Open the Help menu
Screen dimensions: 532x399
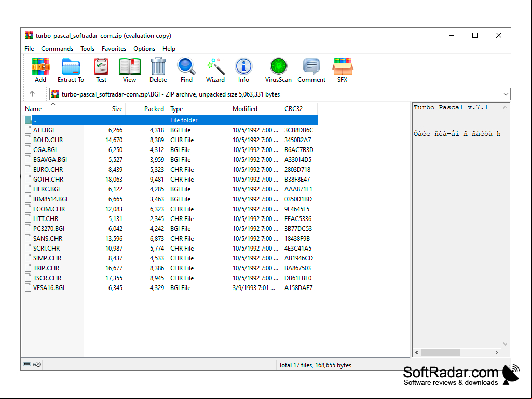(x=169, y=49)
